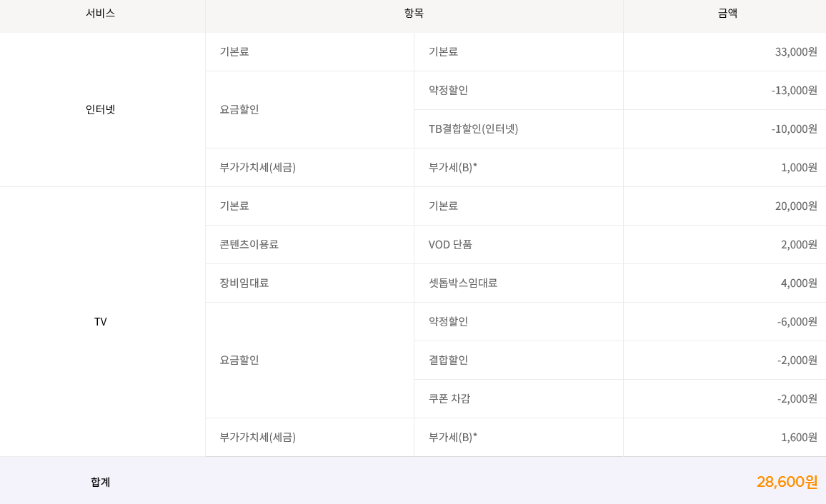Click the -10,000원 discount amount
Viewport: 826px width, 504px height.
click(x=794, y=128)
